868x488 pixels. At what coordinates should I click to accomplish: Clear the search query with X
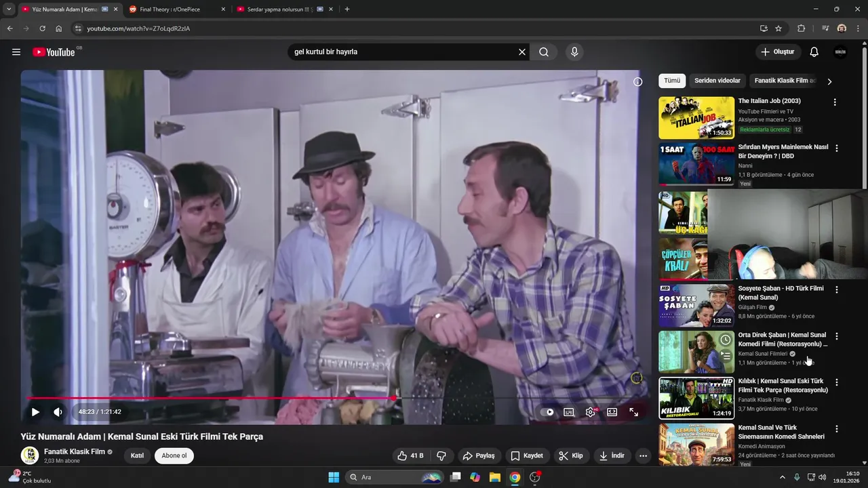(522, 52)
